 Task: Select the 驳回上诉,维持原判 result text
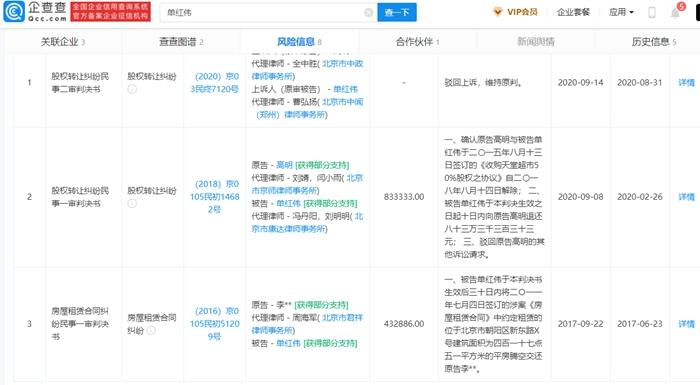pos(483,83)
